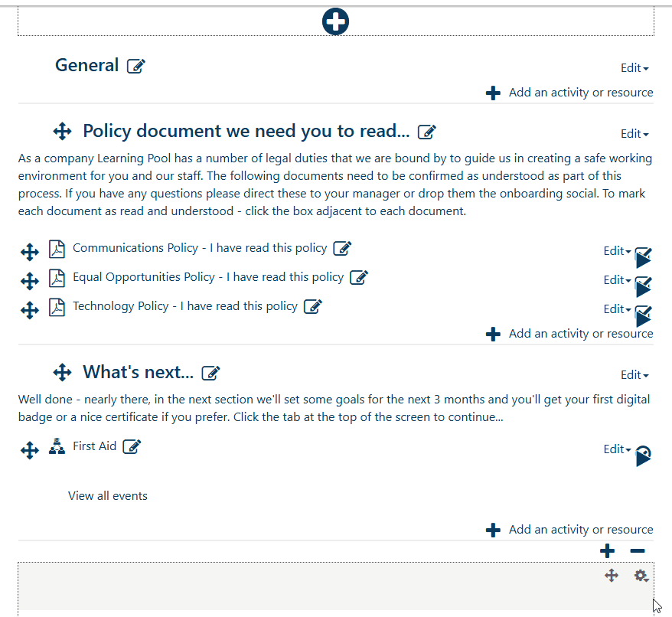Open the Edit dropdown for Equal Opportunities Policy
Screen dimensions: 672x617
point(615,279)
